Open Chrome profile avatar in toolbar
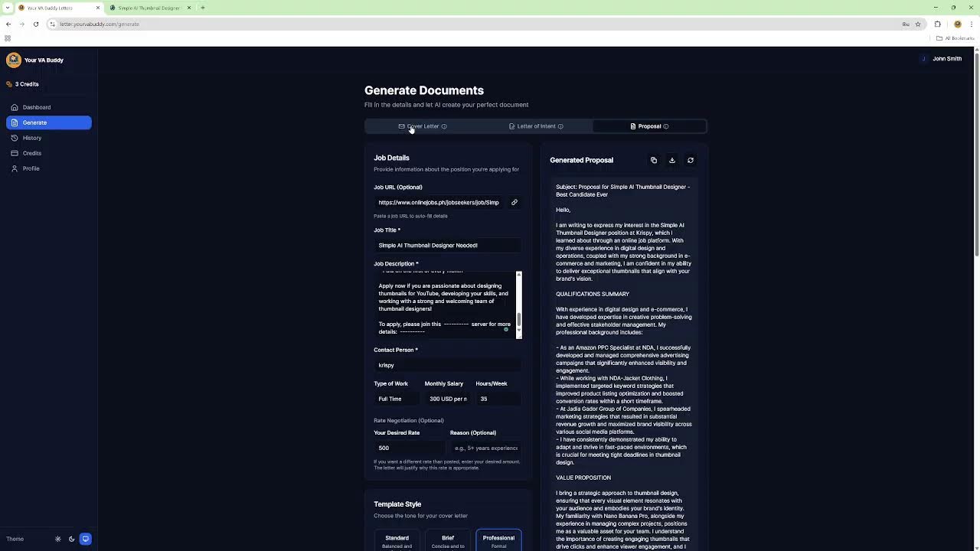The width and height of the screenshot is (980, 551). coord(957,24)
